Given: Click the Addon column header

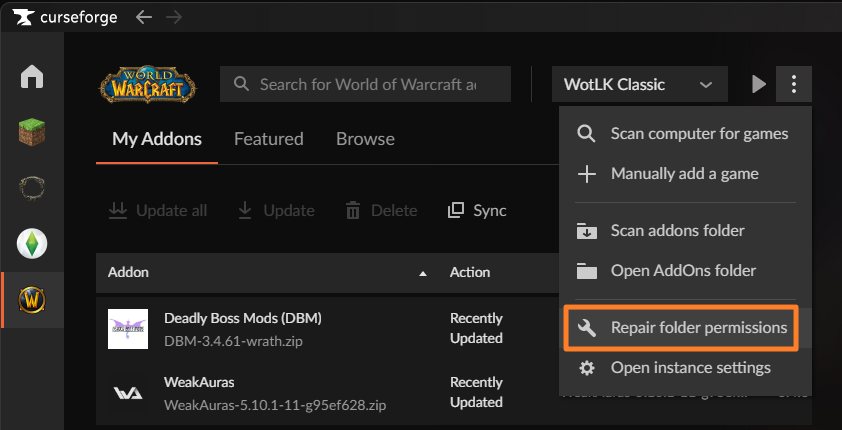Looking at the screenshot, I should click(x=128, y=272).
